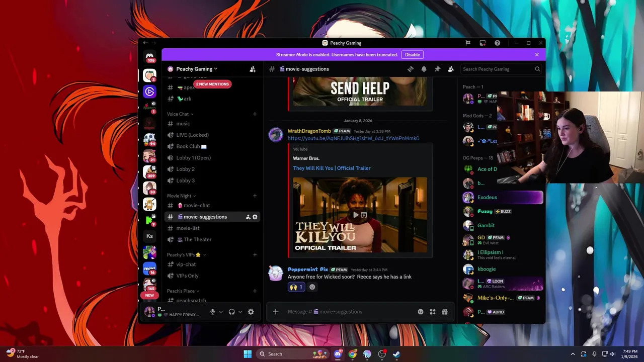The height and width of the screenshot is (362, 644).
Task: Join the Book Club voice channel
Action: coord(212,146)
